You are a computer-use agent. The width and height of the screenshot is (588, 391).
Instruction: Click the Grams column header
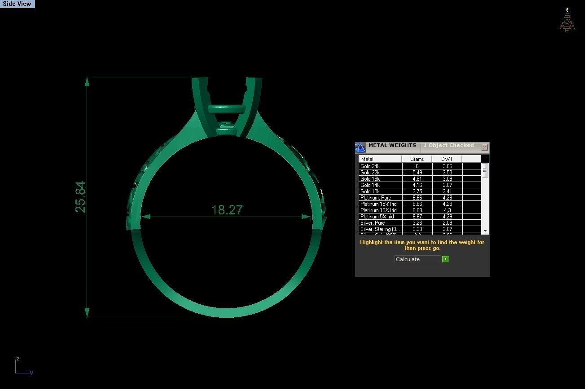(x=417, y=159)
